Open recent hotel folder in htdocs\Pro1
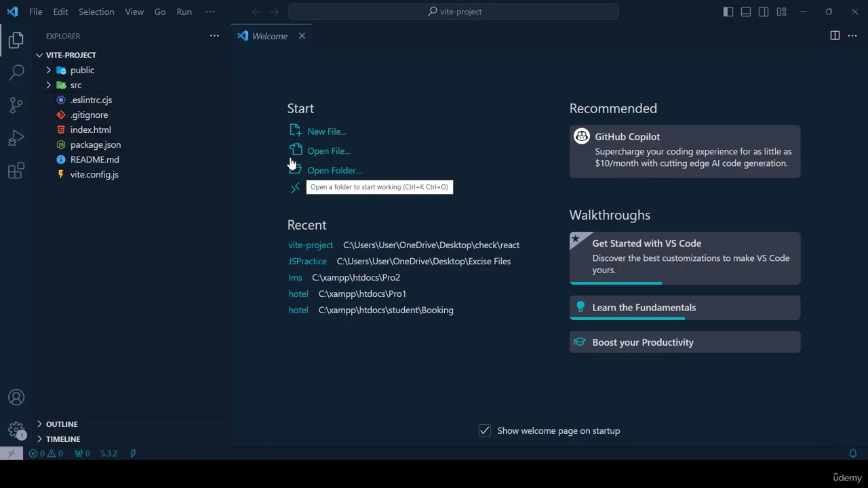The image size is (868, 488). pos(298,294)
